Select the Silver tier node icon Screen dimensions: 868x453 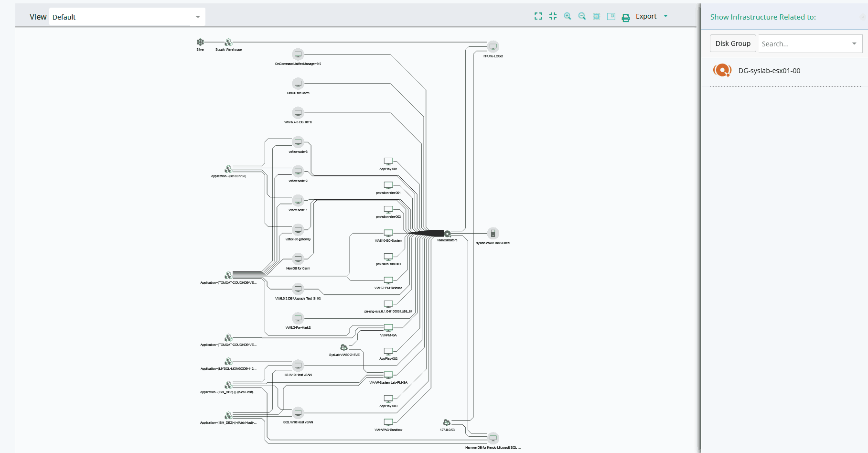click(x=200, y=42)
